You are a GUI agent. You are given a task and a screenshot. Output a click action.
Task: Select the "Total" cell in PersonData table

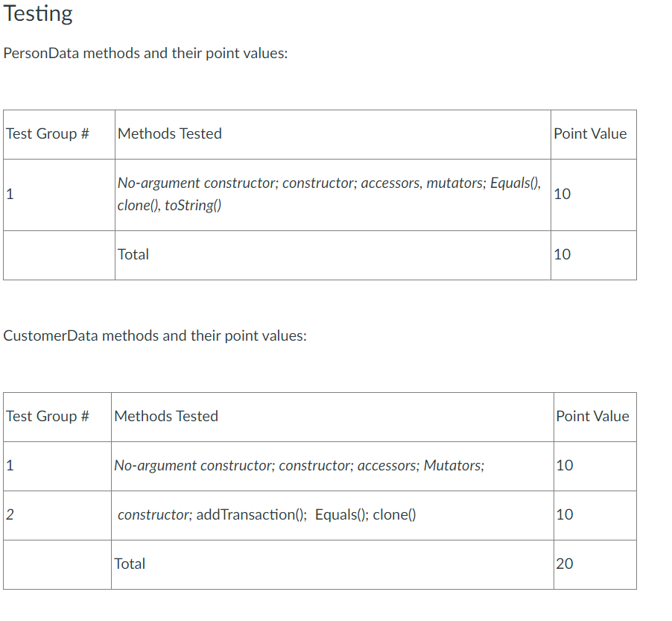click(x=133, y=254)
